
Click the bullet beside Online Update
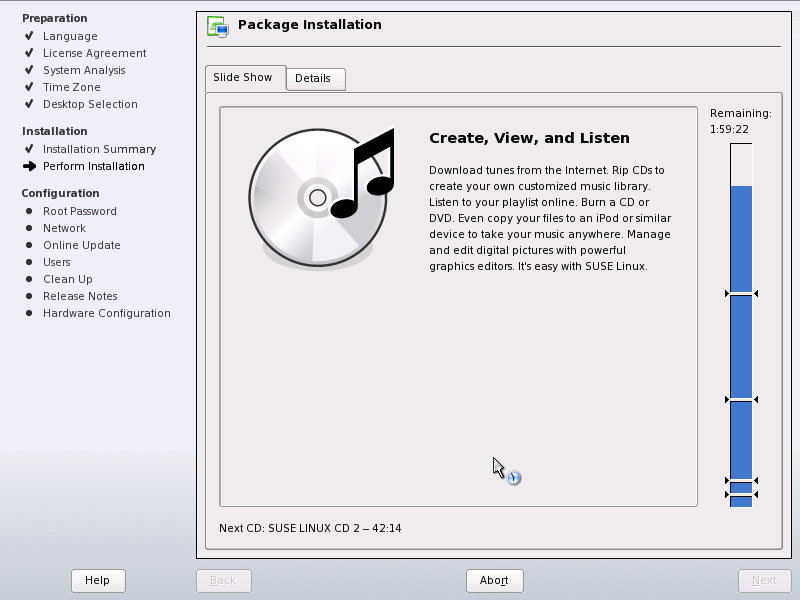[x=29, y=245]
